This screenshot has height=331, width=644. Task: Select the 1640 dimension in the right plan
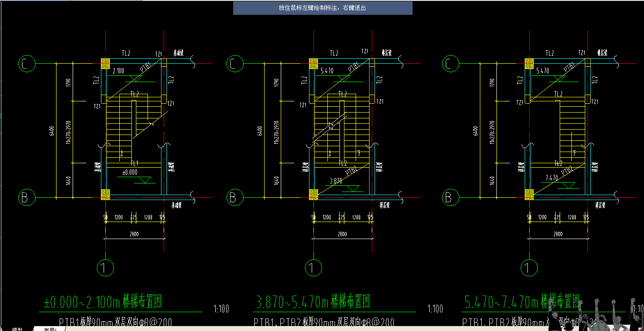point(492,180)
